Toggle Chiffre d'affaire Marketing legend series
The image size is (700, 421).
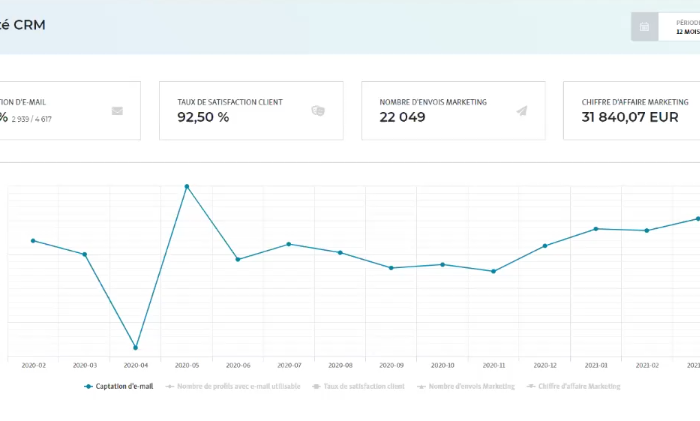[574, 386]
